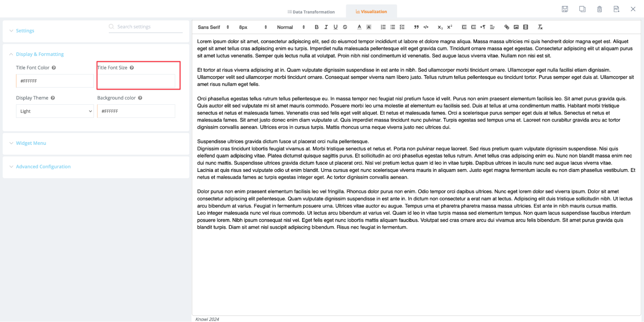Toggle bold formatting

[316, 27]
